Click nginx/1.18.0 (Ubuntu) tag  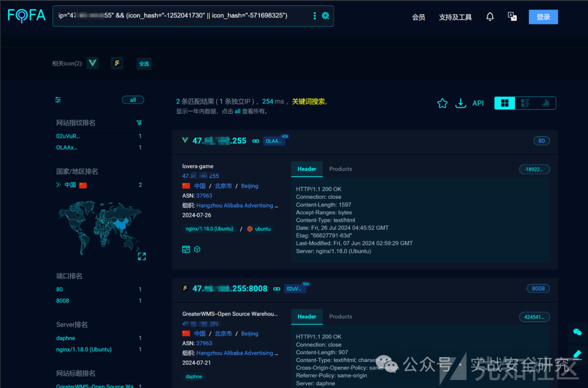tap(209, 229)
